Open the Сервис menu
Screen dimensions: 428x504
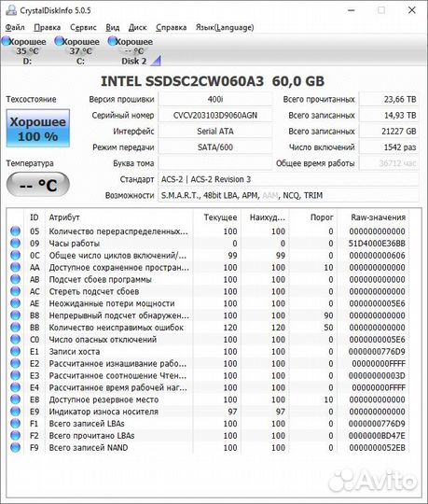coord(83,28)
